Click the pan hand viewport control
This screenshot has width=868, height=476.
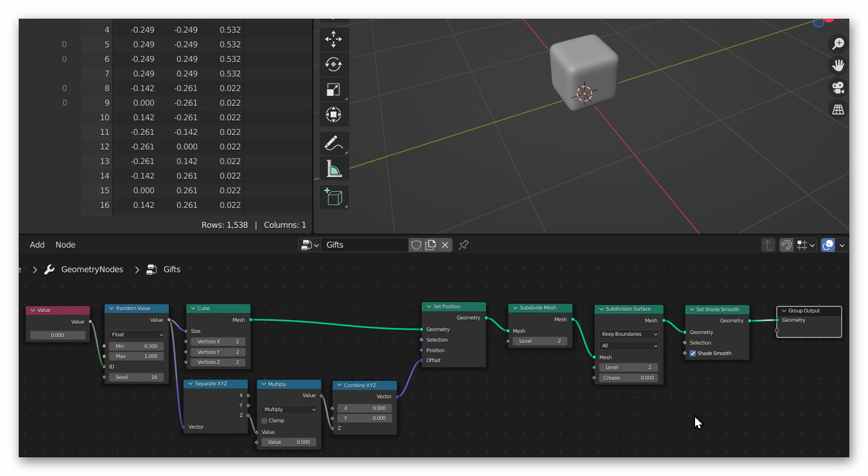tap(838, 66)
